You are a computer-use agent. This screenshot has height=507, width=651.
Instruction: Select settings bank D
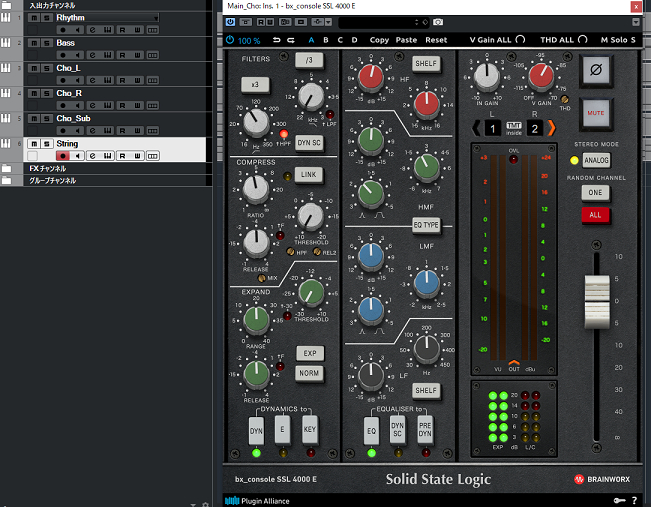click(x=354, y=40)
